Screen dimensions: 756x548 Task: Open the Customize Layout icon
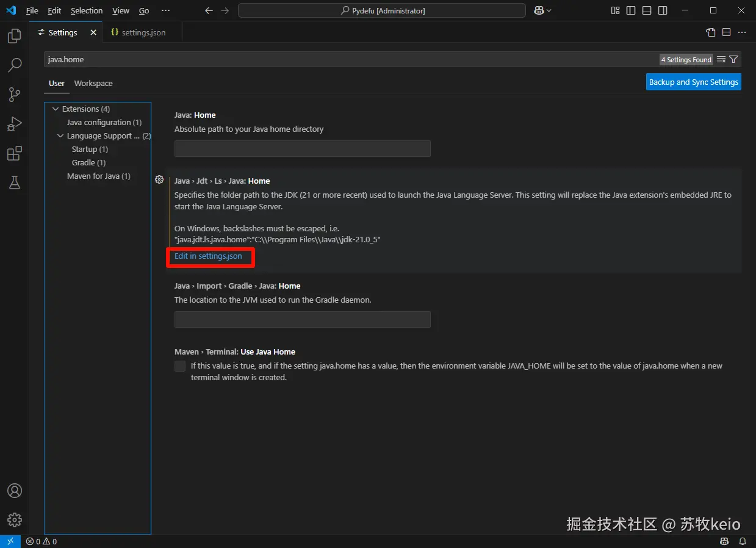click(x=615, y=10)
